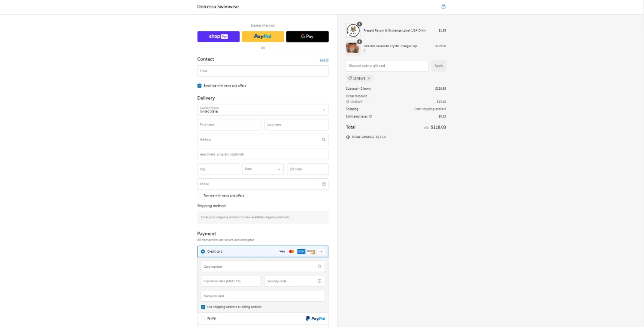This screenshot has width=644, height=327.
Task: Focus the Name on card field
Action: [x=263, y=296]
